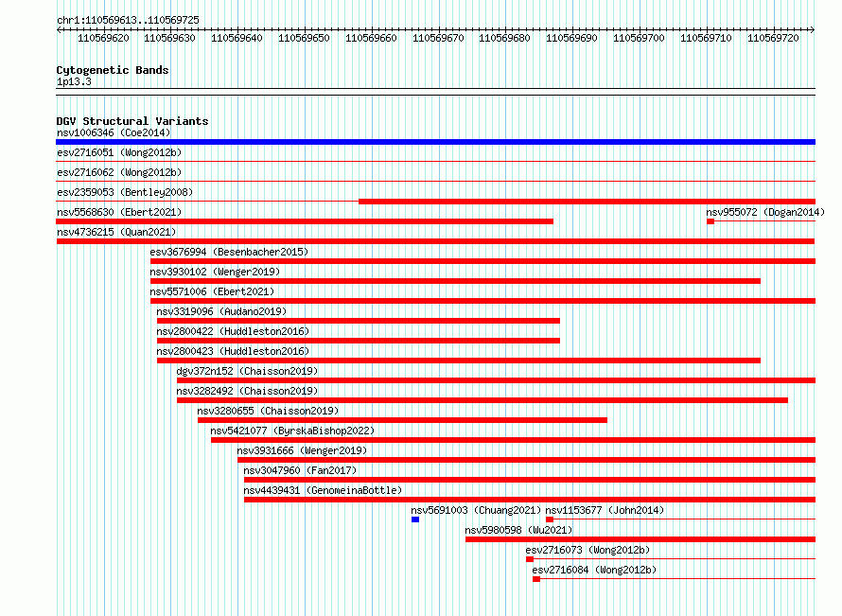
Task: Click nsv4439431 (GenomeinaBottle) label
Action: tap(323, 490)
